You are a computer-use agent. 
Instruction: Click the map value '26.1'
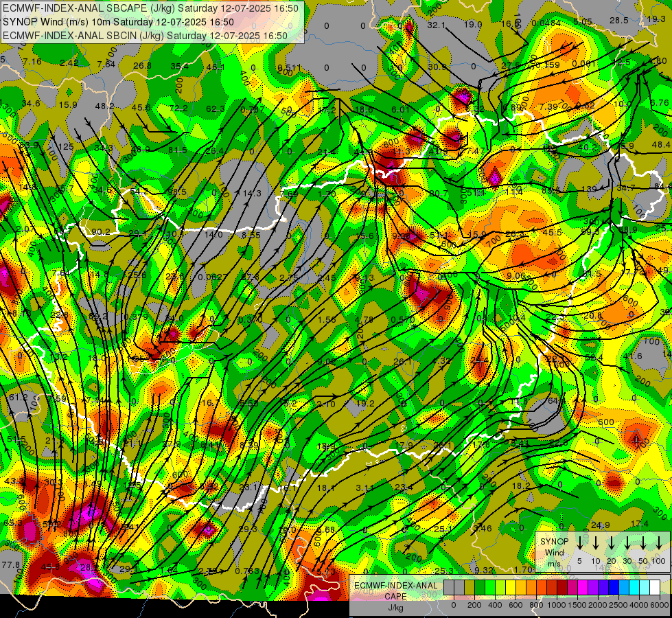[x=403, y=362]
